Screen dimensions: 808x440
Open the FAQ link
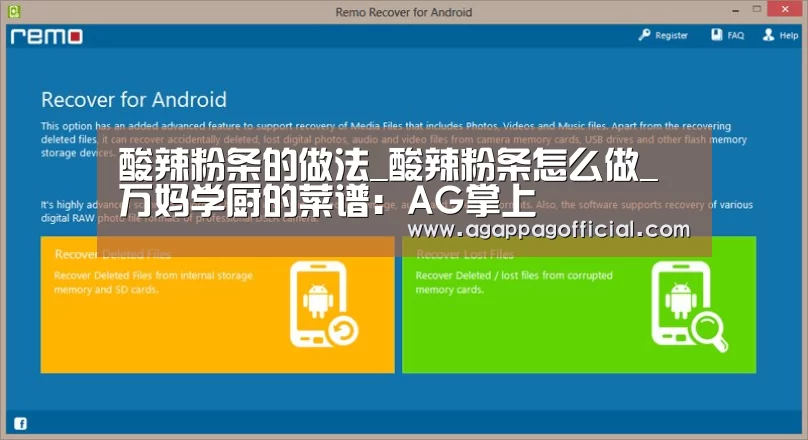click(735, 36)
